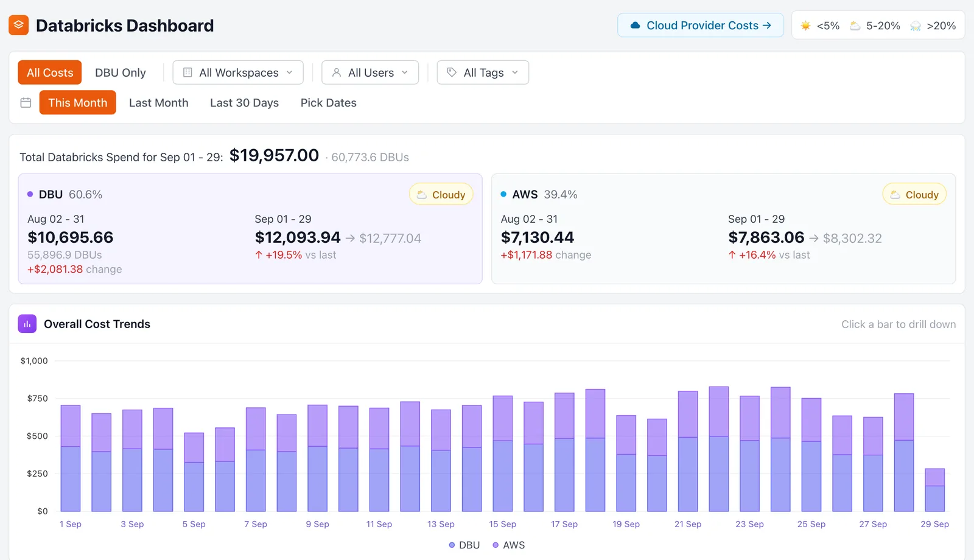The width and height of the screenshot is (974, 560).
Task: Open Cloud Provider Costs link
Action: point(701,26)
